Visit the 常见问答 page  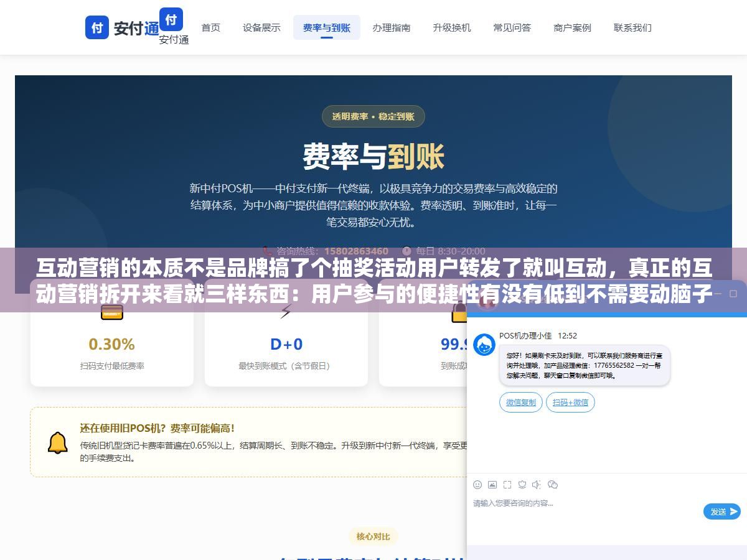coord(512,27)
